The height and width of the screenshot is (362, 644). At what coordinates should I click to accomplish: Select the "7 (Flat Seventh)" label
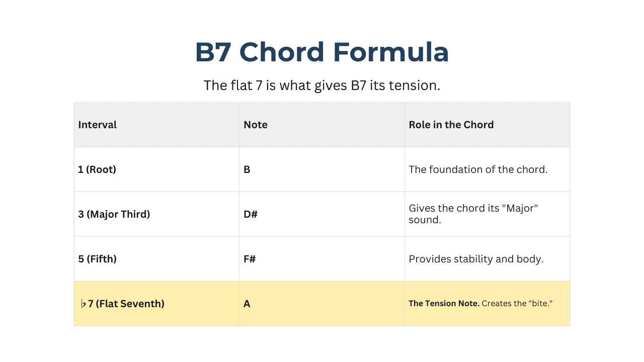click(126, 304)
